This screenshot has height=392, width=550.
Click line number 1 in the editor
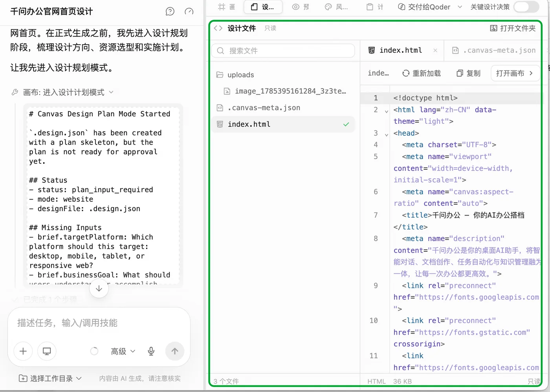(x=376, y=98)
